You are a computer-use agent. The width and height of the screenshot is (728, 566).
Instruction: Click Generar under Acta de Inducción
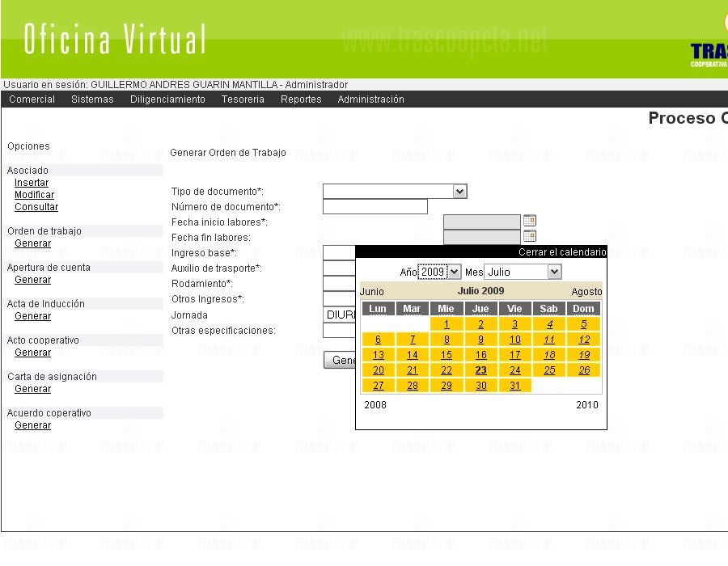(33, 316)
